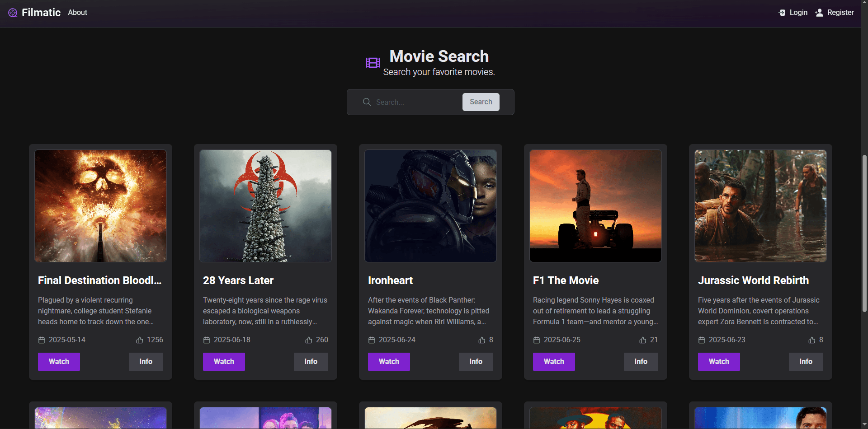Click the Filmatic logo icon
868x429 pixels.
click(x=13, y=13)
